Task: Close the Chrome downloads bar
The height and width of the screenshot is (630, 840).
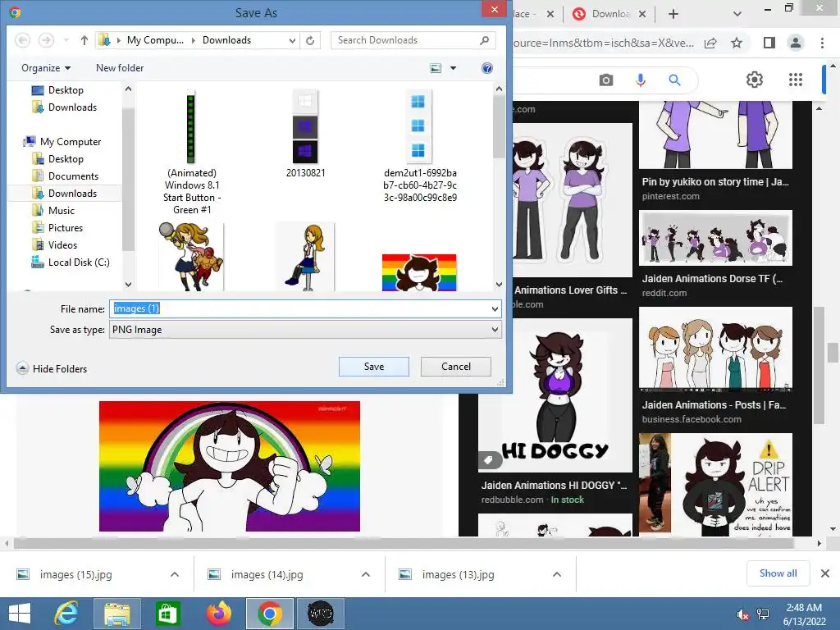Action: (825, 573)
